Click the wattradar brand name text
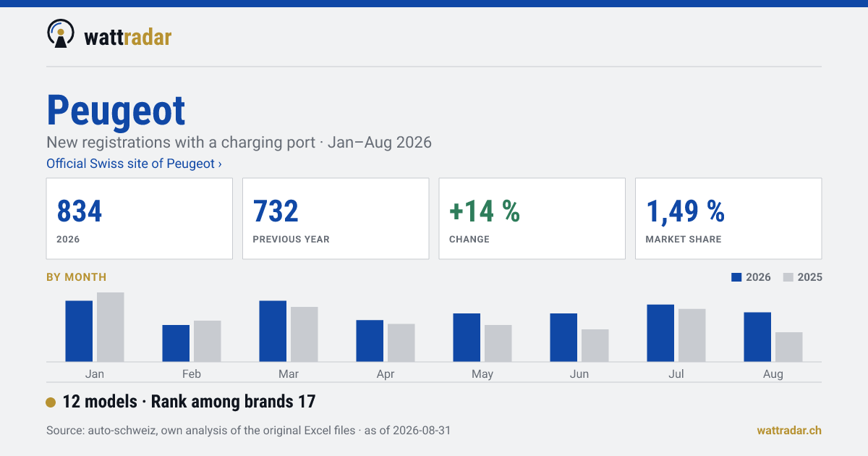 (127, 36)
